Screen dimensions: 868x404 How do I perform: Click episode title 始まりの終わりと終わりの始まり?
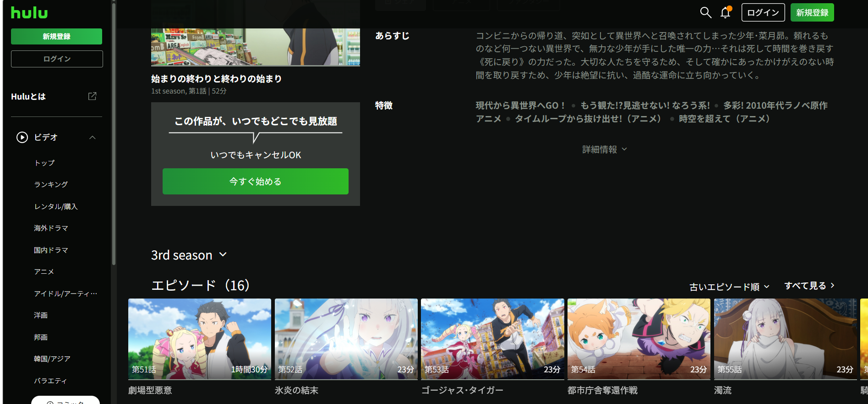coord(217,79)
